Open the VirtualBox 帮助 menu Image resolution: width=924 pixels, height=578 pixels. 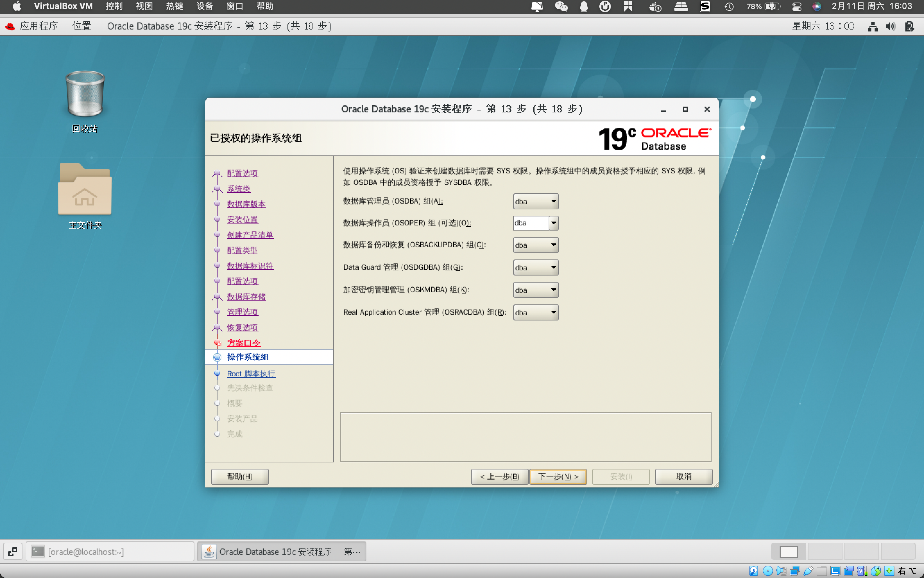(265, 6)
